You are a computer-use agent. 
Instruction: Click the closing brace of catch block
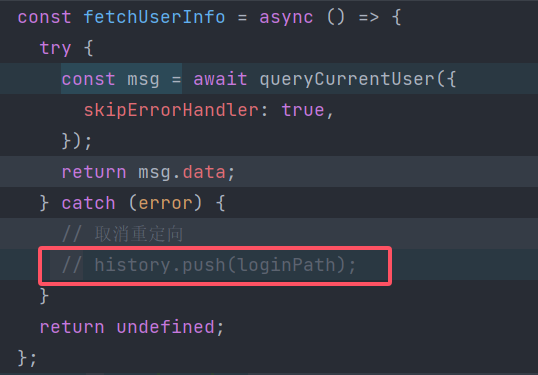44,296
